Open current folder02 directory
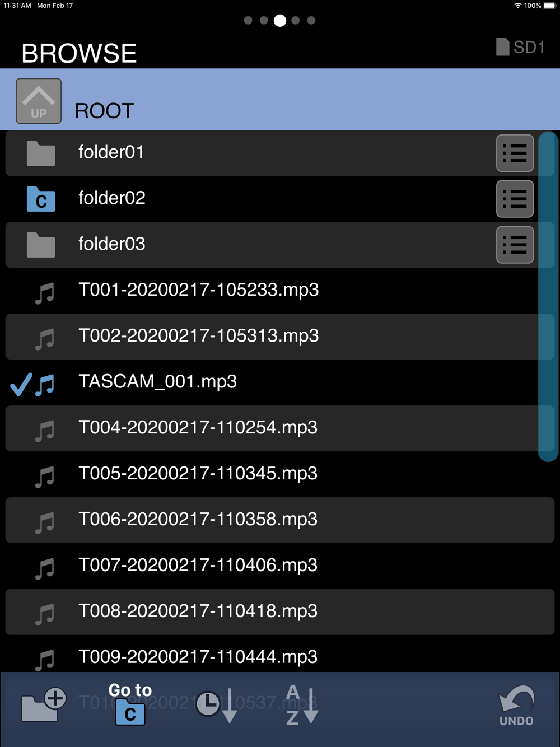Viewport: 560px width, 747px height. pos(249,199)
